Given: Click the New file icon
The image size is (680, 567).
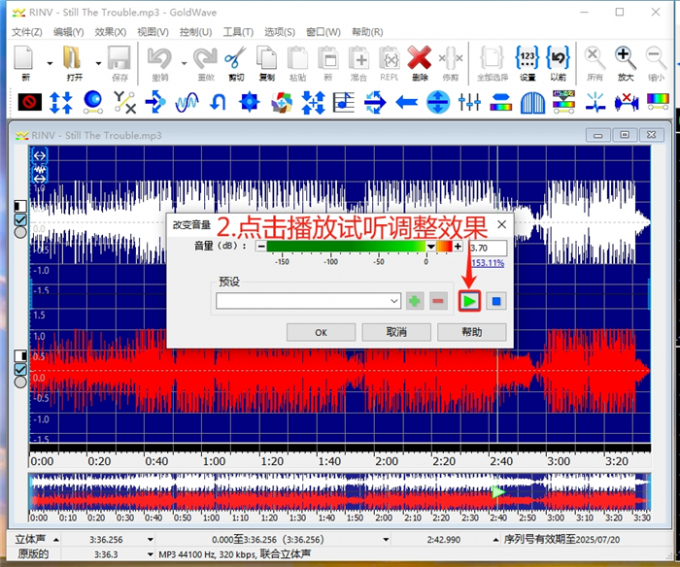Looking at the screenshot, I should 24,58.
